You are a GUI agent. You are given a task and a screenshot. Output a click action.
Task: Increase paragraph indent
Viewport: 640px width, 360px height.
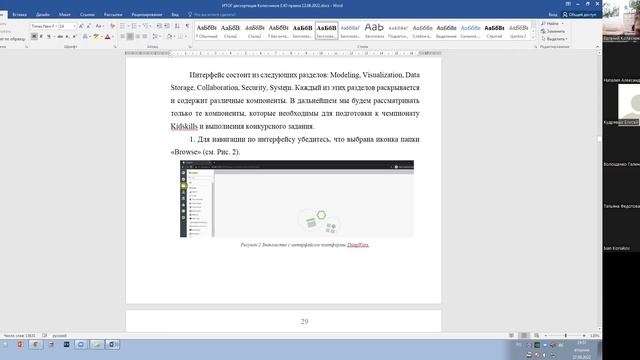tap(167, 26)
